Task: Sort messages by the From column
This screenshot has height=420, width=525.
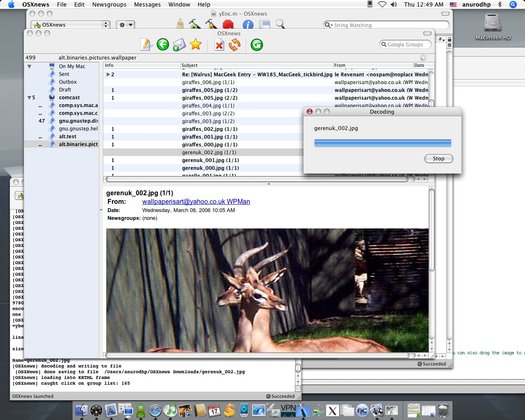Action: click(373, 65)
